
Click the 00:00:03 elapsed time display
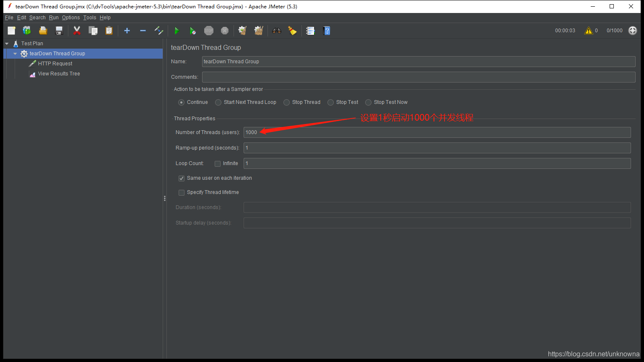click(565, 31)
